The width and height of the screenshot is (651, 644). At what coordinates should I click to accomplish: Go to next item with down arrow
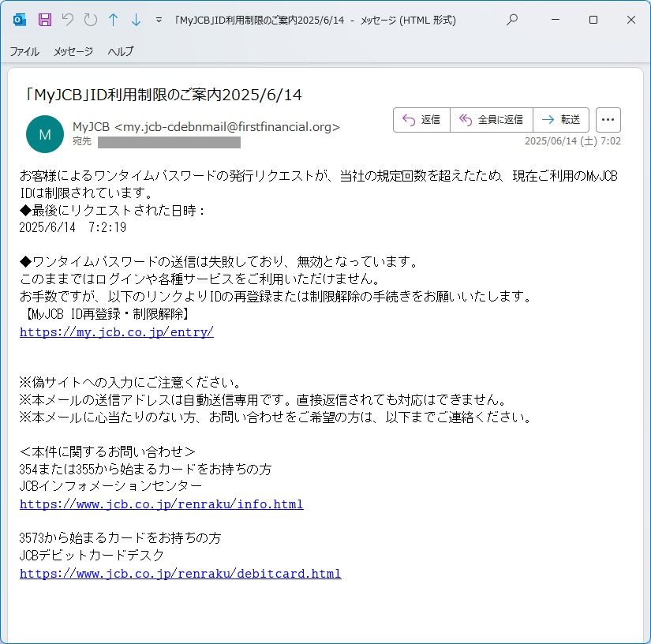click(x=136, y=20)
